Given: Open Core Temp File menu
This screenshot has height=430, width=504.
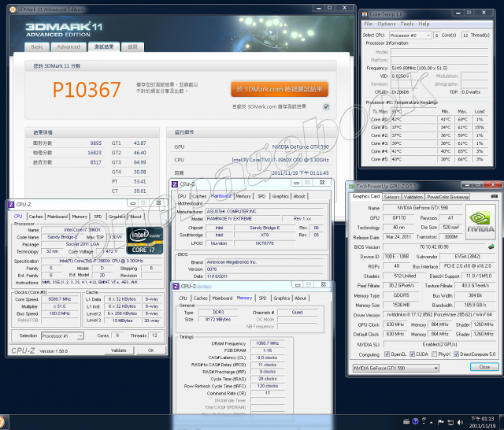Looking at the screenshot, I should pyautogui.click(x=368, y=24).
